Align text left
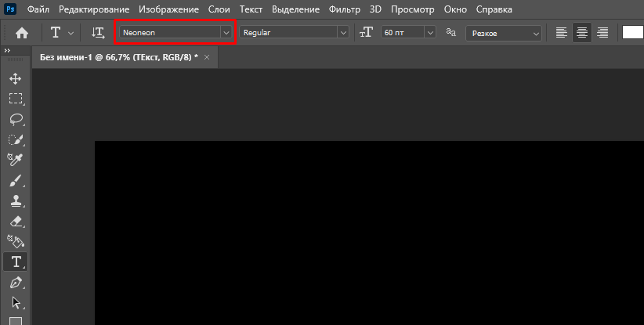This screenshot has height=325, width=644. coord(562,32)
